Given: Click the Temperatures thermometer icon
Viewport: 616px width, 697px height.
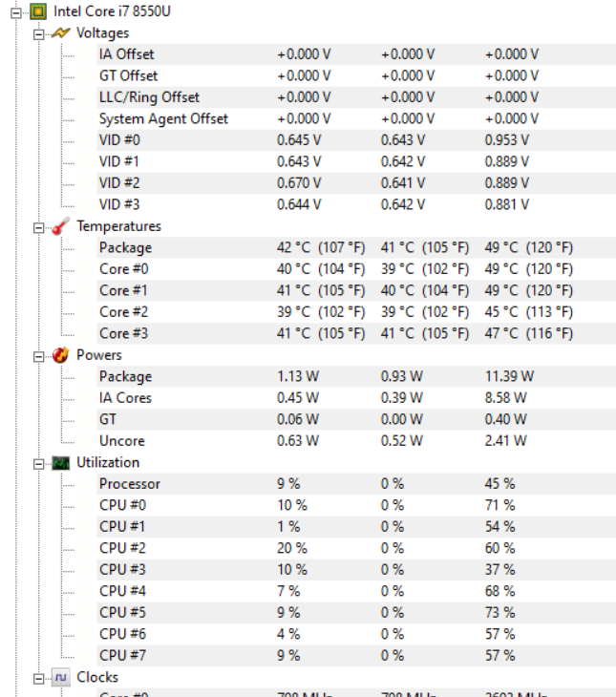Looking at the screenshot, I should tap(60, 226).
